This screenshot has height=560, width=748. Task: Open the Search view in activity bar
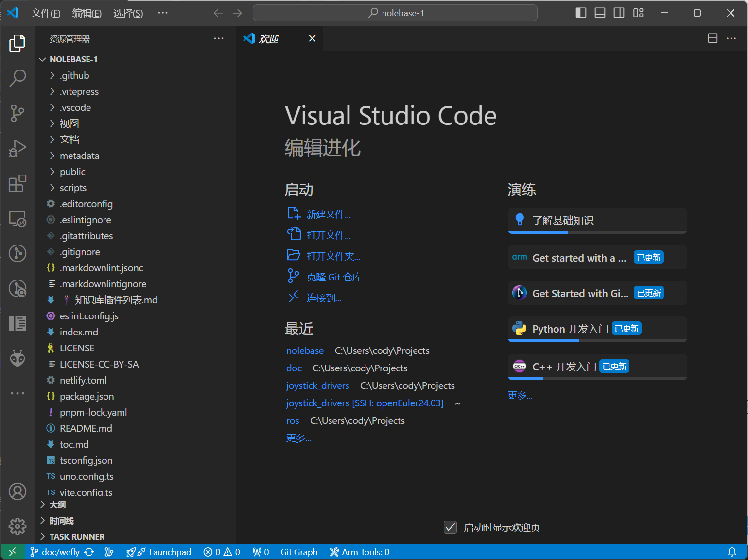click(x=17, y=78)
